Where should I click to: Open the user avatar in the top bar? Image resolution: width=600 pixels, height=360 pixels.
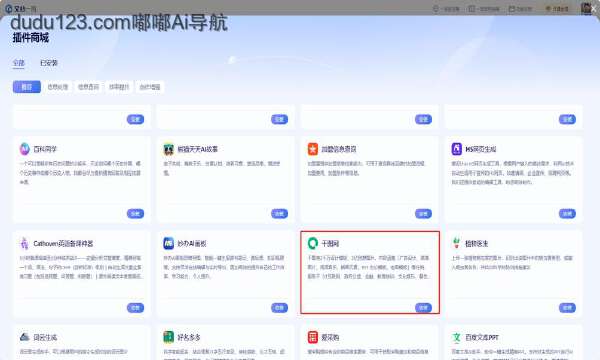(x=586, y=8)
